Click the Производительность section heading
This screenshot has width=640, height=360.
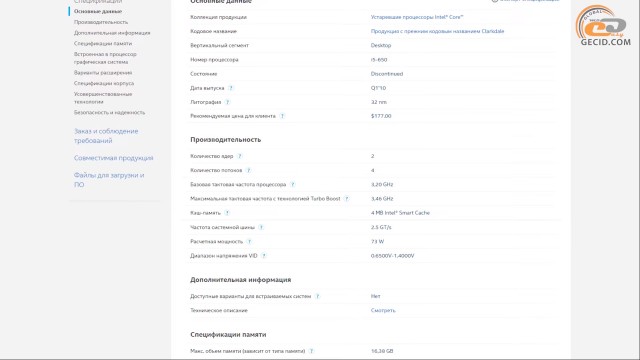click(x=226, y=140)
